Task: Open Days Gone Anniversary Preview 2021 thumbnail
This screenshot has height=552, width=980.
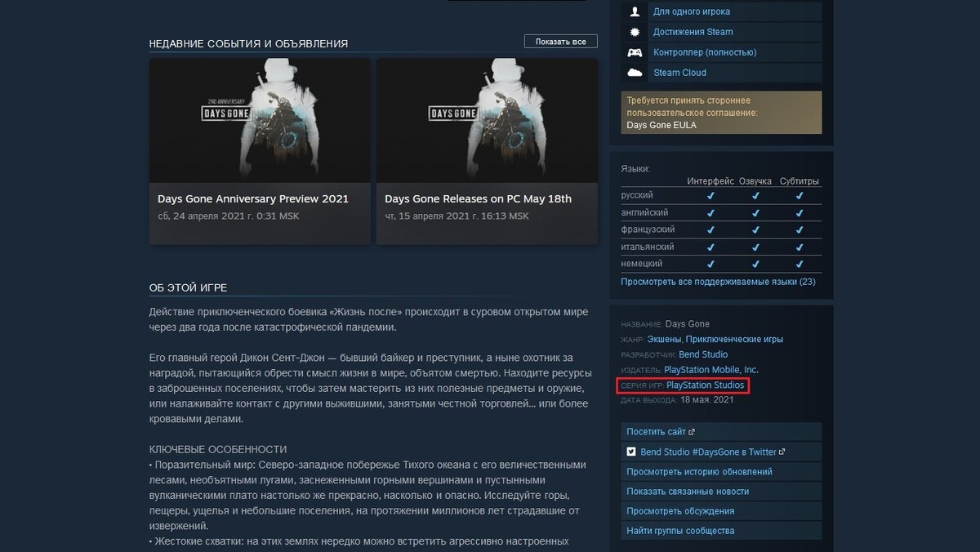Action: [x=260, y=120]
